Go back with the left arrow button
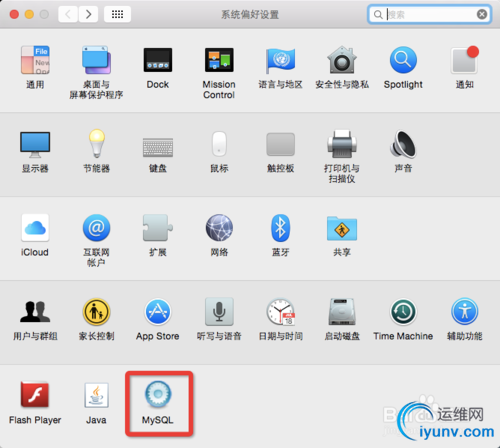Screen dimensions: 500x448 (x=68, y=14)
